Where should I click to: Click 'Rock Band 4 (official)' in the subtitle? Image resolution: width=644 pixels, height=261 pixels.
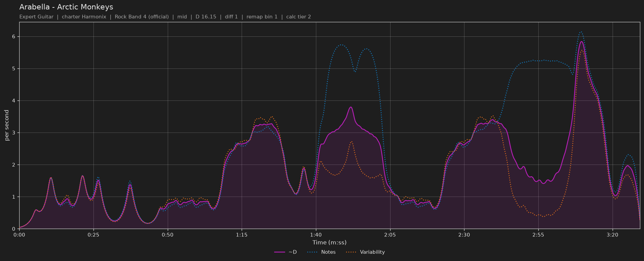pos(142,17)
